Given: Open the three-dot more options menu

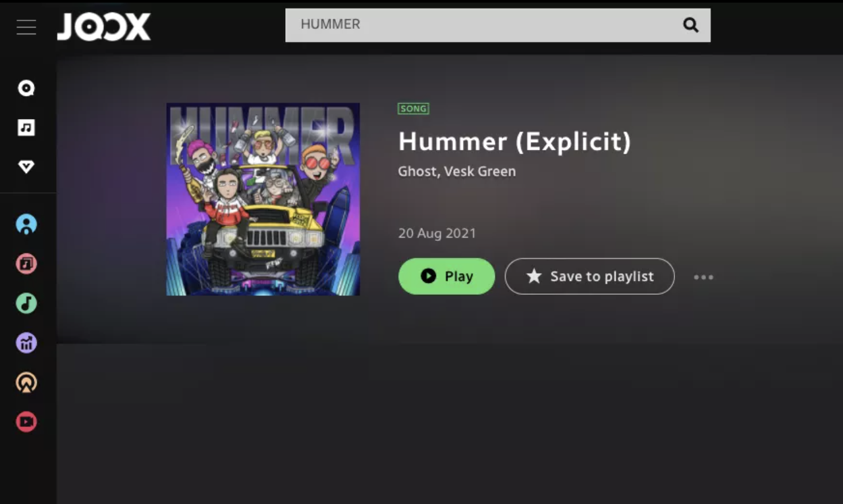Looking at the screenshot, I should 703,277.
